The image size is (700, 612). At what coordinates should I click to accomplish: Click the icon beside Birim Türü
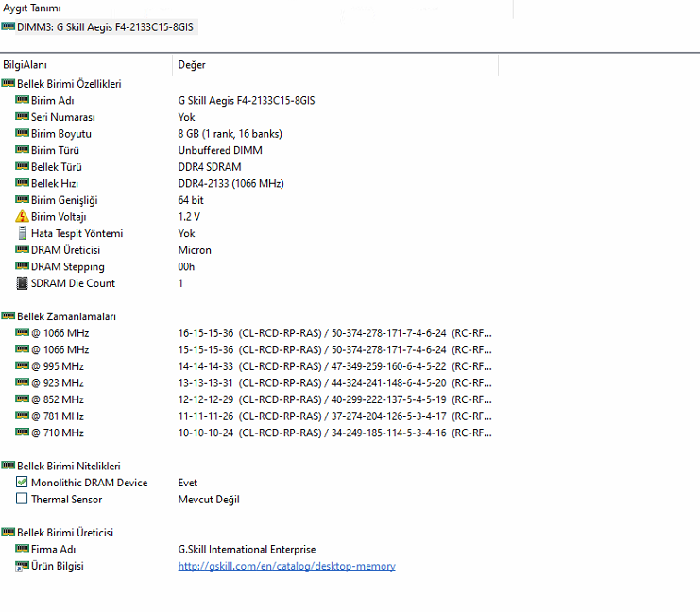[x=22, y=149]
